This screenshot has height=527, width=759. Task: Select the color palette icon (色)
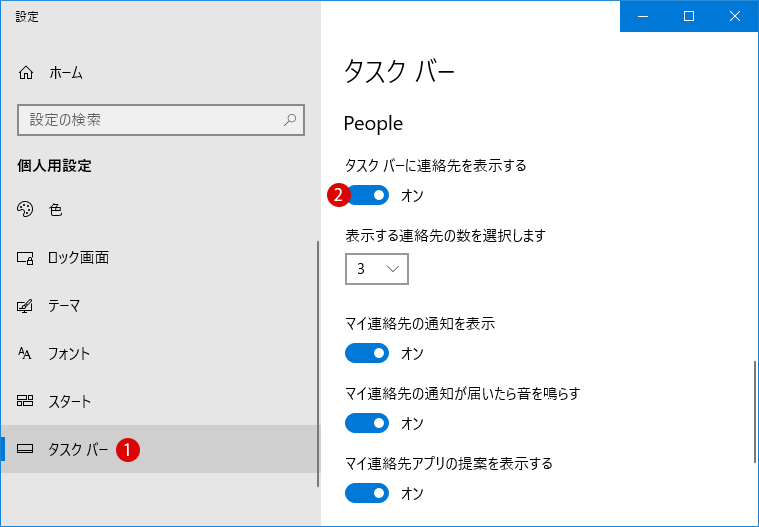tap(26, 210)
